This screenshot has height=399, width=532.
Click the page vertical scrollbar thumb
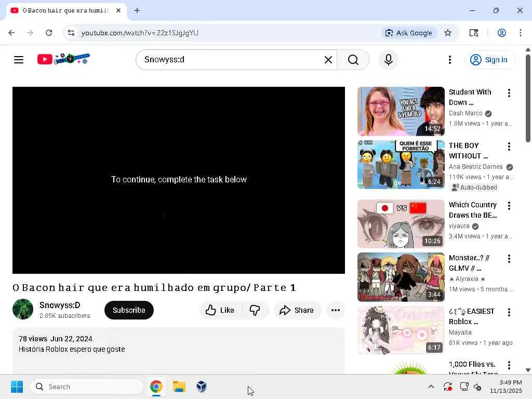pyautogui.click(x=528, y=98)
